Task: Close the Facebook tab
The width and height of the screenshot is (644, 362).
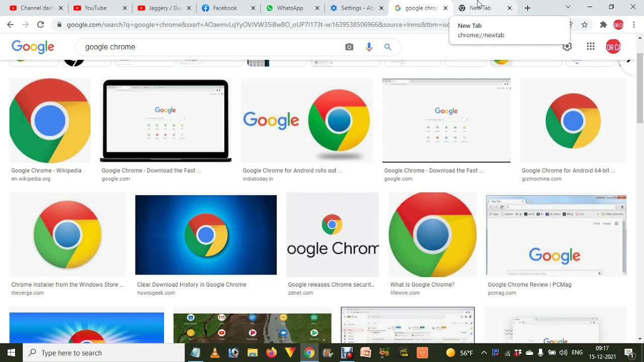Action: click(x=253, y=8)
